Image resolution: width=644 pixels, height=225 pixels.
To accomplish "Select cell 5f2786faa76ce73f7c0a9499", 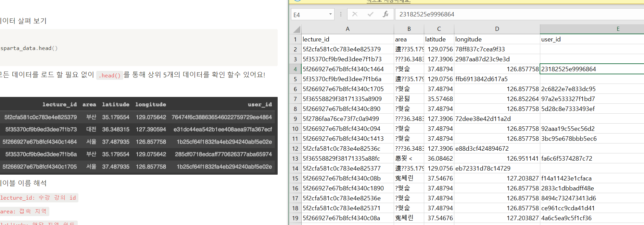I will 348,119.
